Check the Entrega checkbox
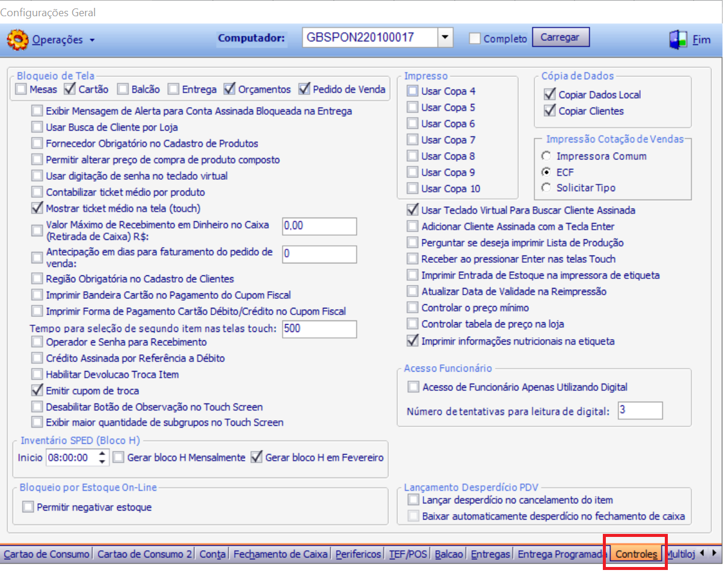Image resolution: width=728 pixels, height=573 pixels. pos(173,90)
